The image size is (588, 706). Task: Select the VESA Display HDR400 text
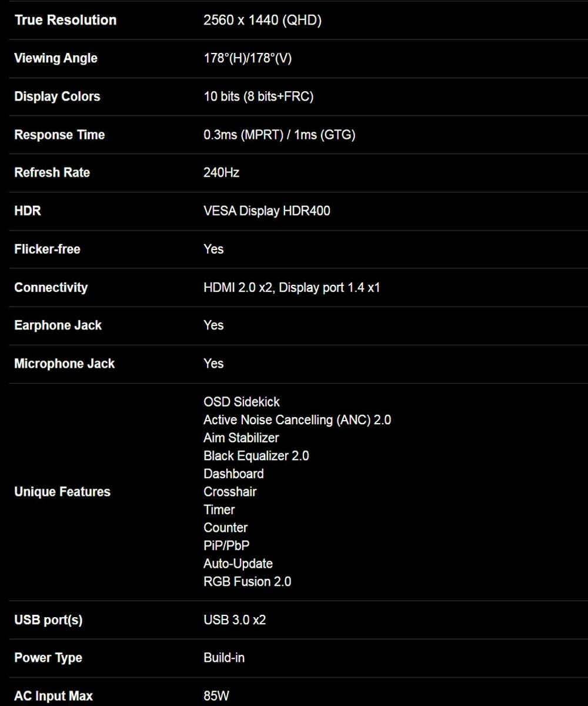click(x=266, y=211)
